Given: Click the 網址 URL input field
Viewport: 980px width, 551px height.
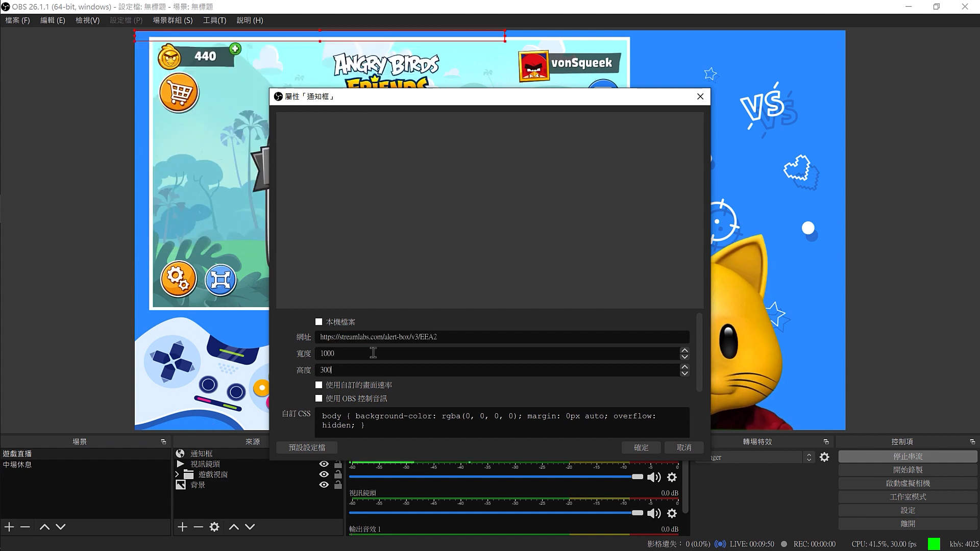Looking at the screenshot, I should point(501,337).
